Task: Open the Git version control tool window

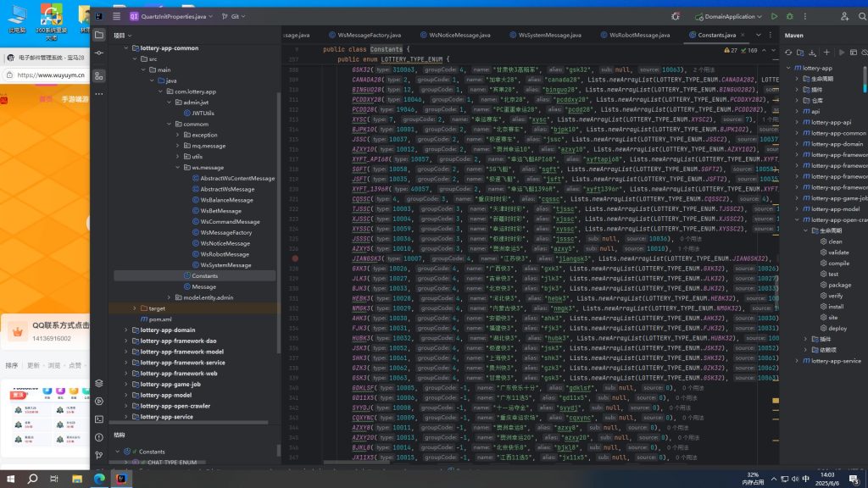Action: [99, 455]
